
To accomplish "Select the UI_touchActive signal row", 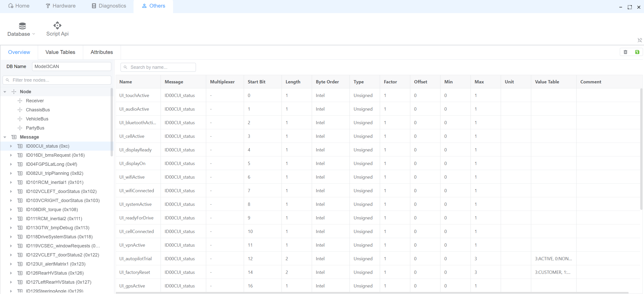I will coord(378,95).
